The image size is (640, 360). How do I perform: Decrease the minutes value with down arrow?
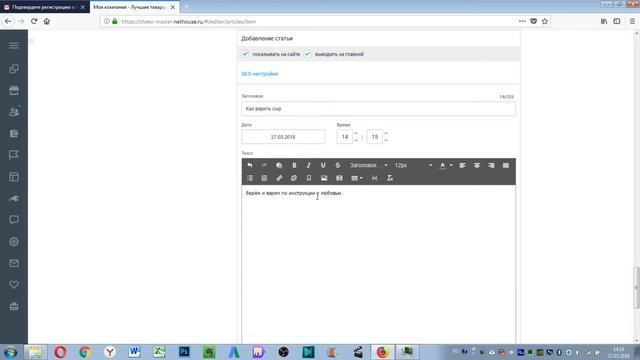pyautogui.click(x=386, y=140)
